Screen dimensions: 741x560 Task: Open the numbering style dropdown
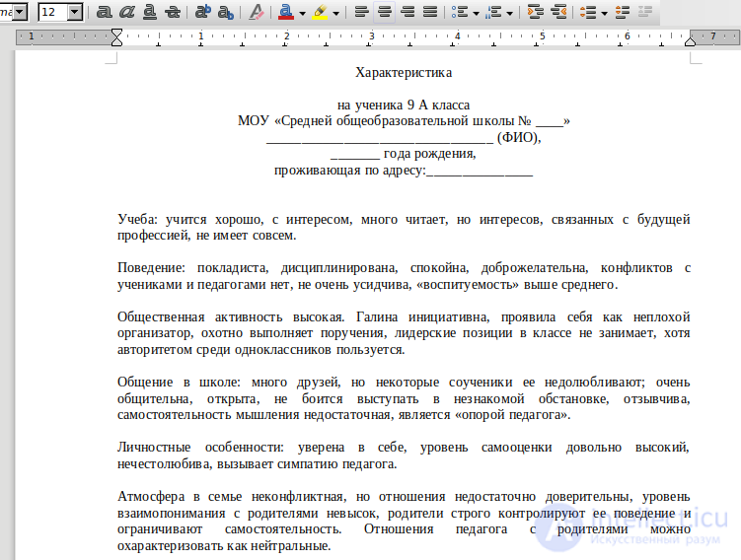click(x=509, y=13)
